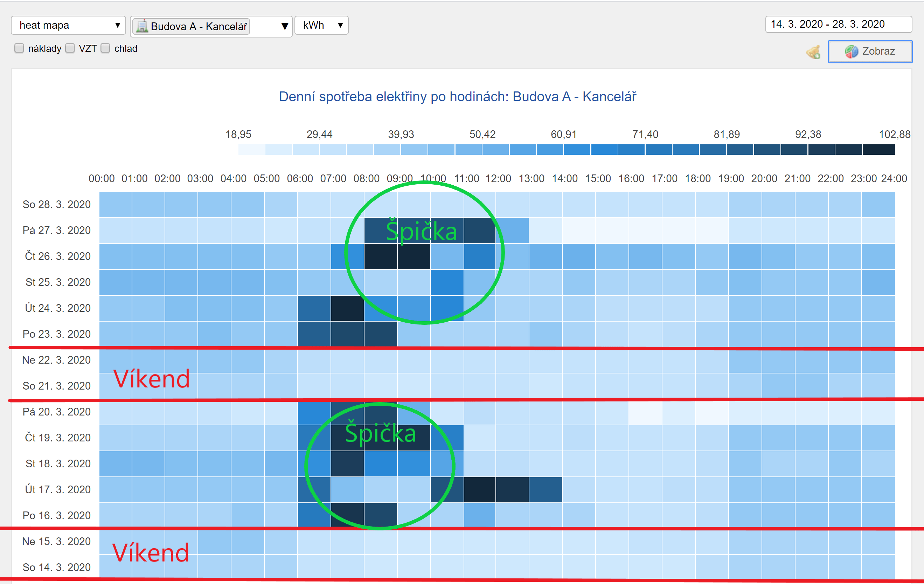Click the date range field 14. 3. 2020 - 28. 3. 2020
This screenshot has width=924, height=584.
[x=839, y=24]
